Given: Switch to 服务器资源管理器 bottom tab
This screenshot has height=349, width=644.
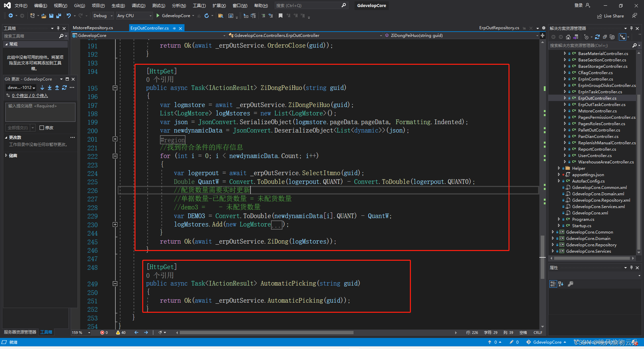Looking at the screenshot, I should tap(20, 332).
